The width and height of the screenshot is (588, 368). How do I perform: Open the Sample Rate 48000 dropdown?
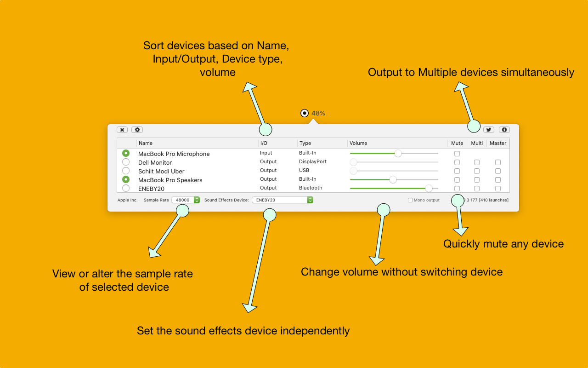pyautogui.click(x=186, y=200)
